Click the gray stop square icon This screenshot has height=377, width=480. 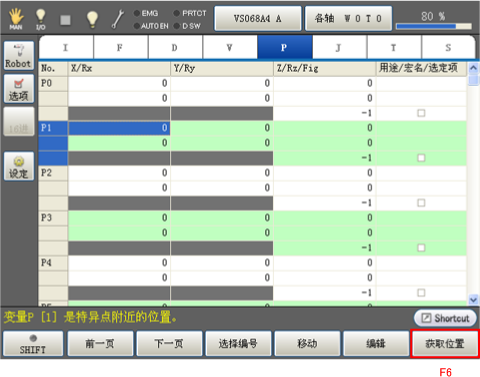pyautogui.click(x=65, y=20)
